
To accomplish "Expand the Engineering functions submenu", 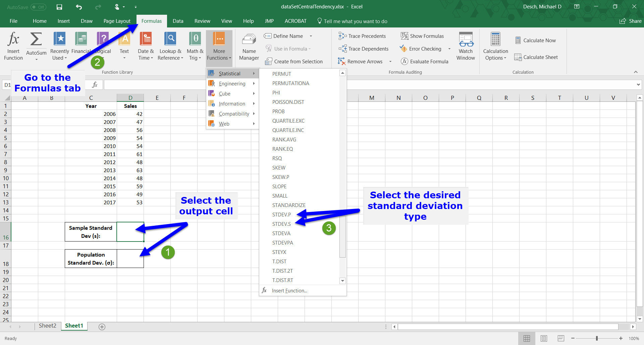I will pyautogui.click(x=232, y=84).
